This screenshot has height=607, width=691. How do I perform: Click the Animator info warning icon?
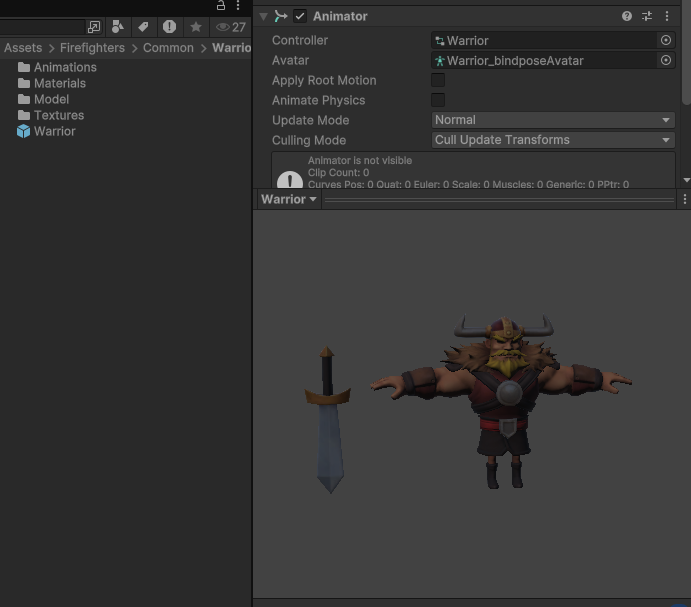(x=290, y=180)
